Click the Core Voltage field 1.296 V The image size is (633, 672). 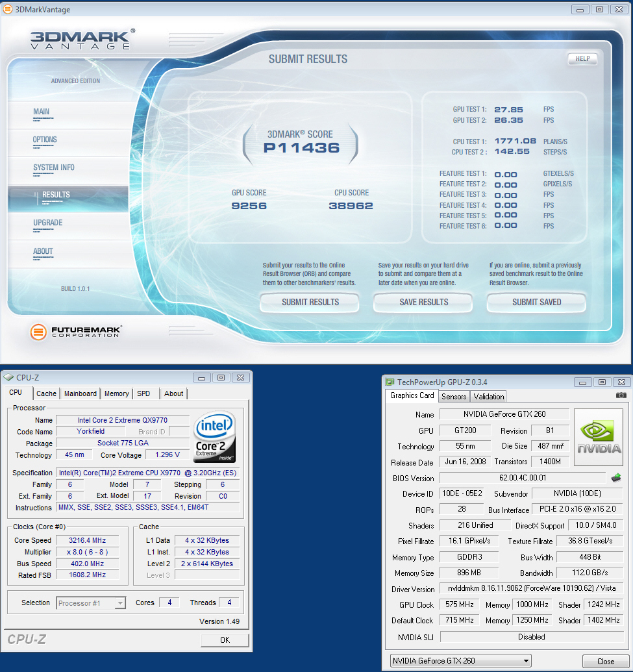pos(168,454)
